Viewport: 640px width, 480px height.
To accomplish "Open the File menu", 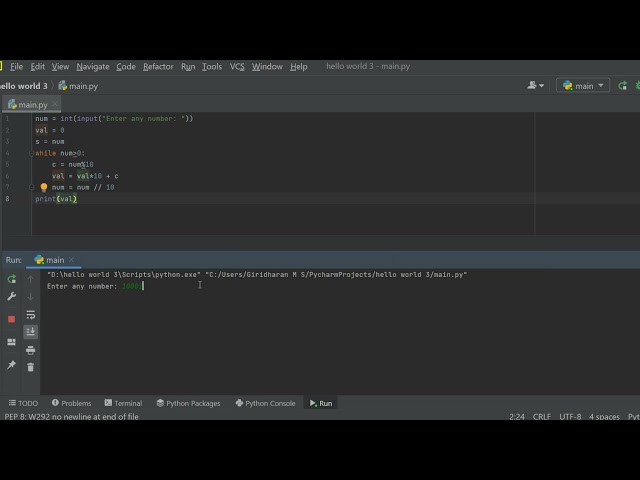I will point(16,67).
